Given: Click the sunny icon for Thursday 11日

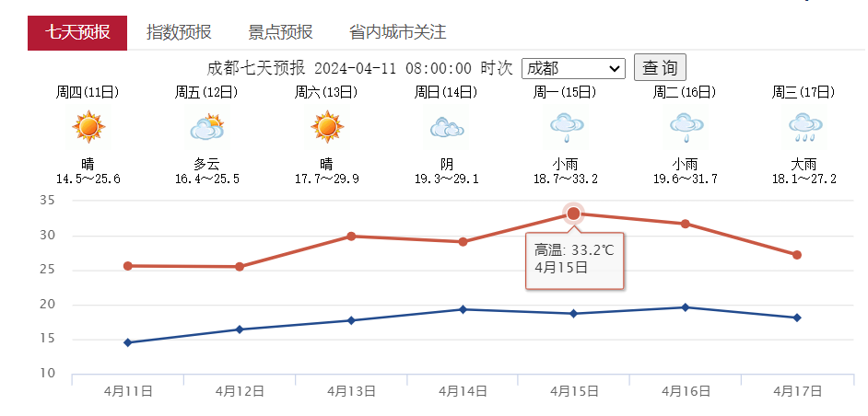Looking at the screenshot, I should pyautogui.click(x=88, y=127).
